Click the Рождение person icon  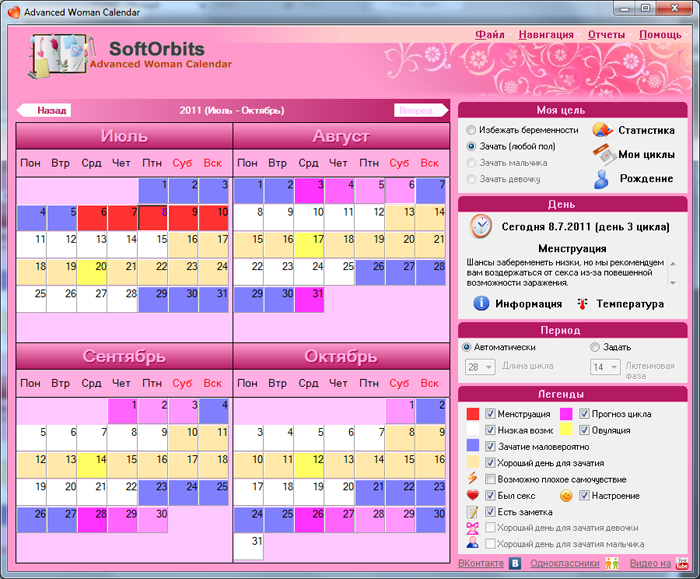pos(601,179)
